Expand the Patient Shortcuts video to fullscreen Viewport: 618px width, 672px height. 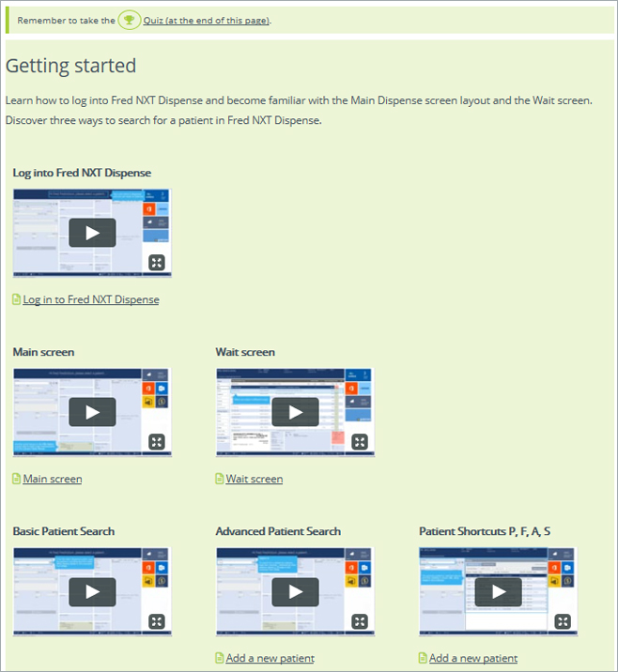pyautogui.click(x=563, y=621)
